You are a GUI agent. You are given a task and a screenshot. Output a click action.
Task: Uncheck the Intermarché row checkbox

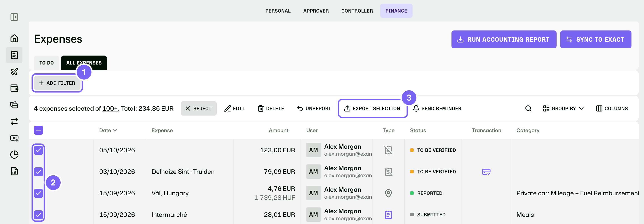[x=38, y=215]
